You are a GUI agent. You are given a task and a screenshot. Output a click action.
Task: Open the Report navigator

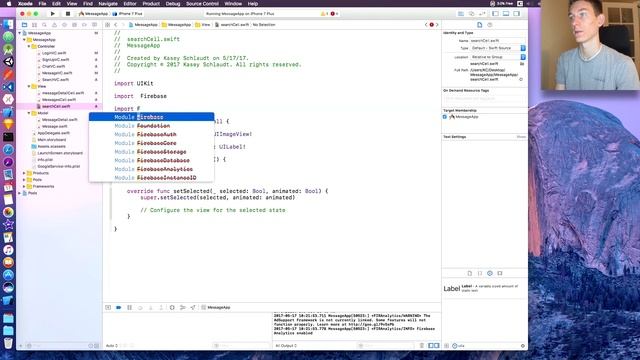click(x=94, y=25)
